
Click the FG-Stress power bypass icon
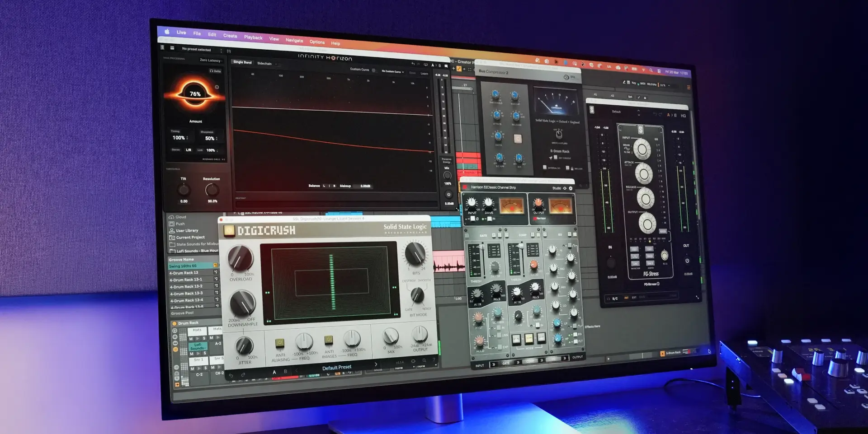click(687, 261)
